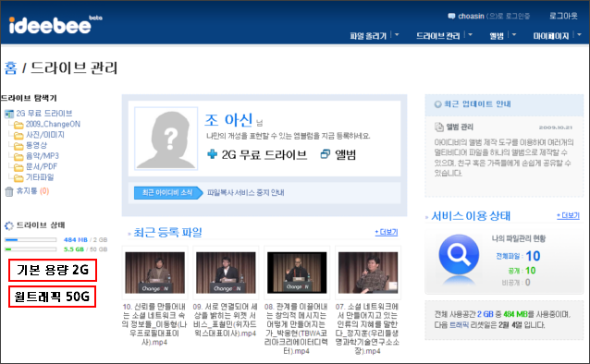This screenshot has height=364, width=590.
Task: Open file title 07. 소셜 네트워크에서 mp4
Action: pyautogui.click(x=367, y=329)
